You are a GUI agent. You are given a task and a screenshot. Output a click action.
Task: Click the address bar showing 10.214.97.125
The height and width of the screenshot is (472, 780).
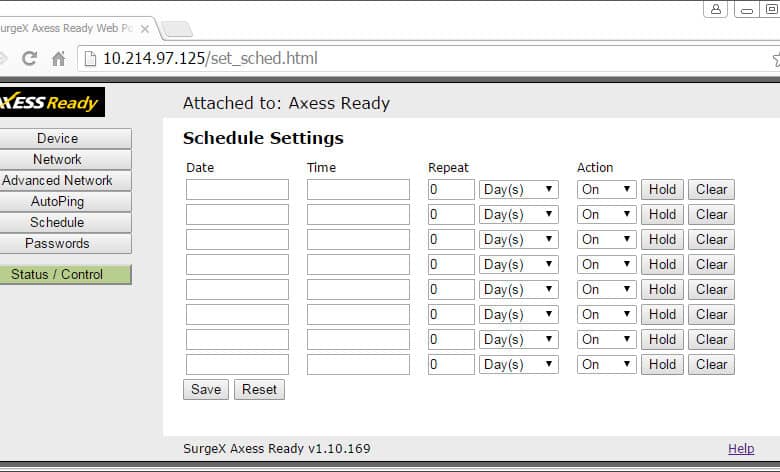(x=428, y=59)
